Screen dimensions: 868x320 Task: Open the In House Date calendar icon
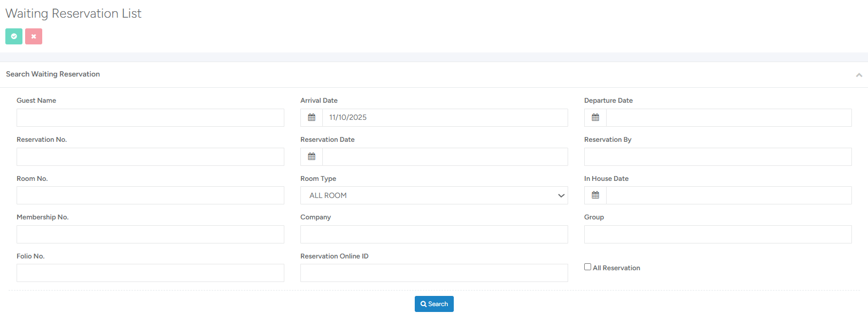point(595,195)
